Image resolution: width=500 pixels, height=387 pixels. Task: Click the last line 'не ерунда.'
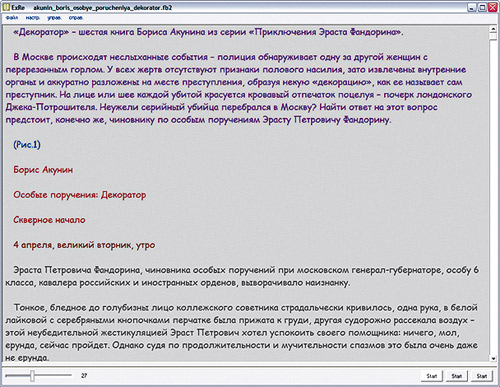click(x=27, y=358)
